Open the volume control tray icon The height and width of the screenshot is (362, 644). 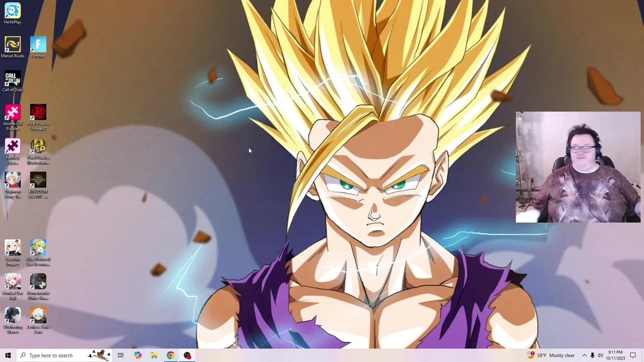[600, 355]
